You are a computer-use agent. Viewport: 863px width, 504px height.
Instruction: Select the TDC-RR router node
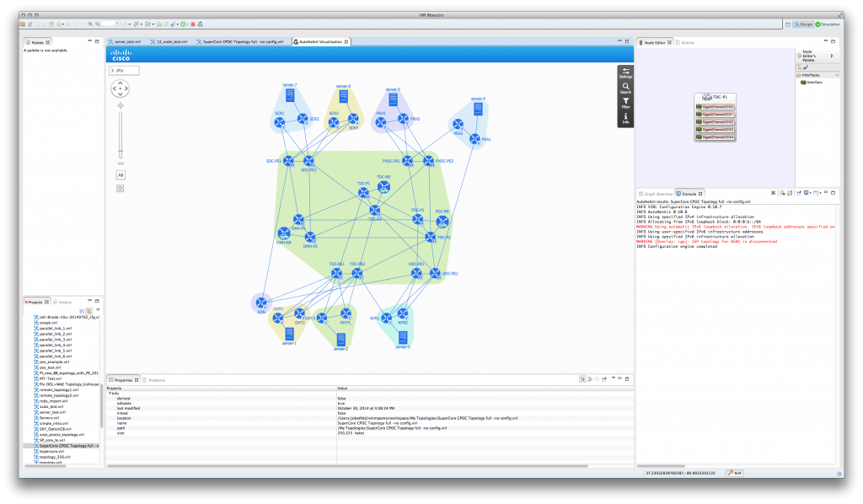click(383, 186)
